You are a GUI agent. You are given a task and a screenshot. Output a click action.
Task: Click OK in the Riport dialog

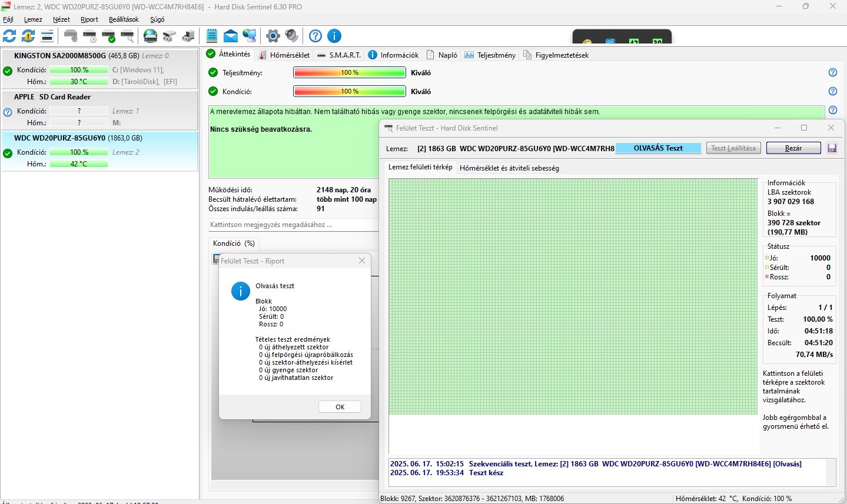[x=340, y=407]
